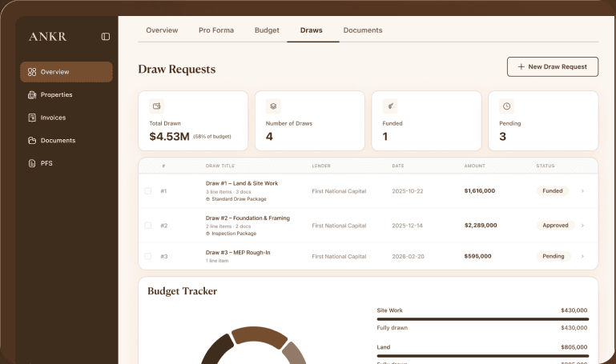
Task: Click the Draw Title column header
Action: tap(220, 166)
